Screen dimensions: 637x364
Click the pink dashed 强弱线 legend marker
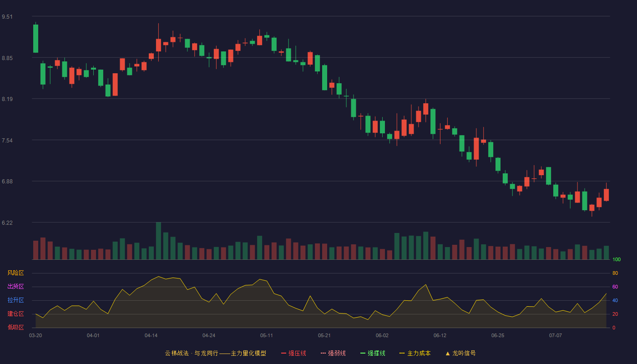323,353
